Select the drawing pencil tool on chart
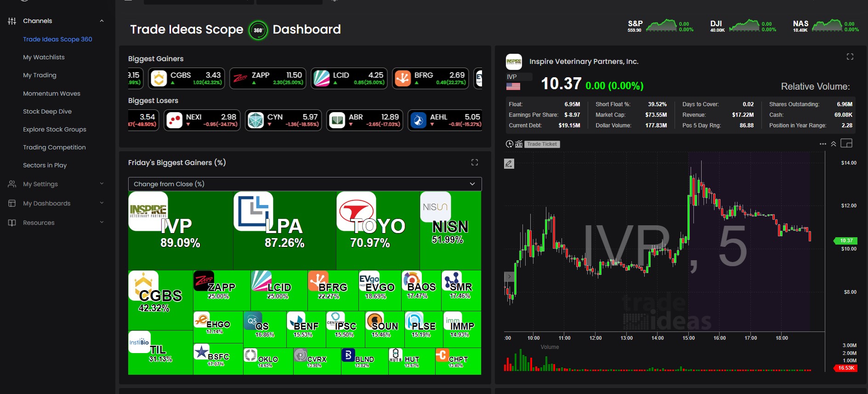868x394 pixels. tap(509, 164)
